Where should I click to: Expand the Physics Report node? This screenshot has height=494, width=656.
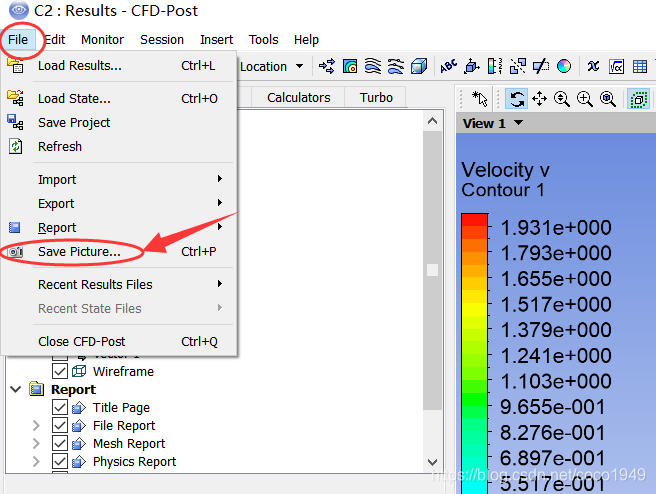tap(36, 461)
